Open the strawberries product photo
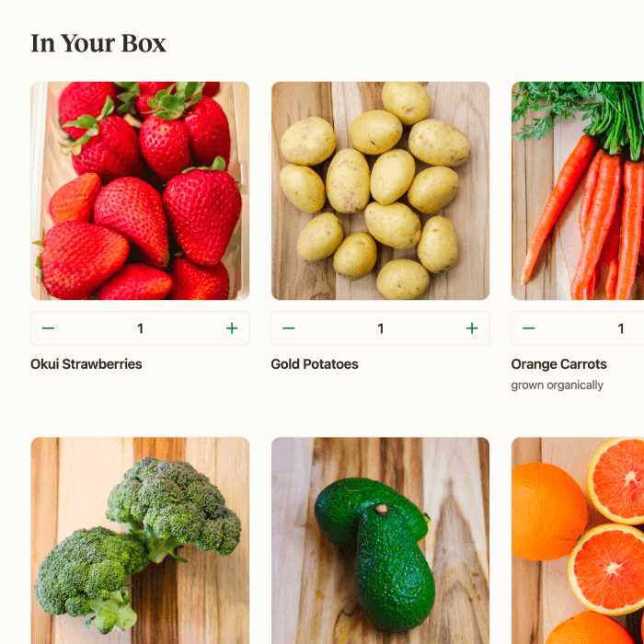This screenshot has height=644, width=644. tap(140, 190)
